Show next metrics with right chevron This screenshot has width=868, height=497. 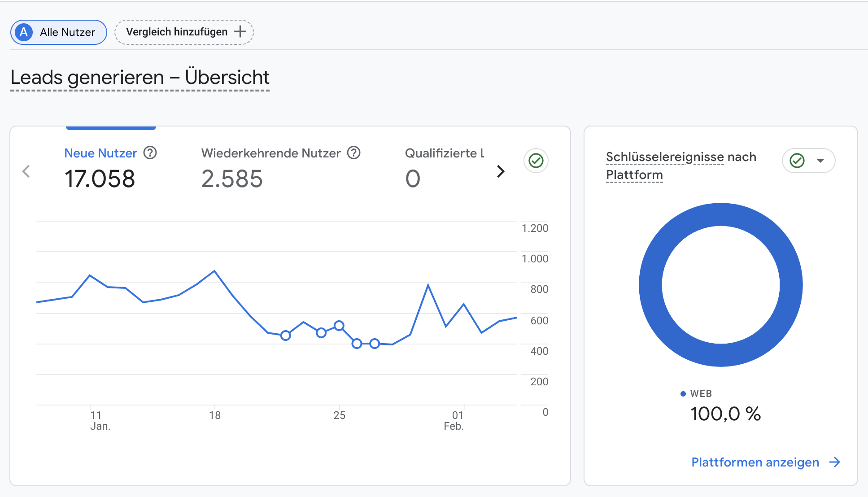(501, 171)
